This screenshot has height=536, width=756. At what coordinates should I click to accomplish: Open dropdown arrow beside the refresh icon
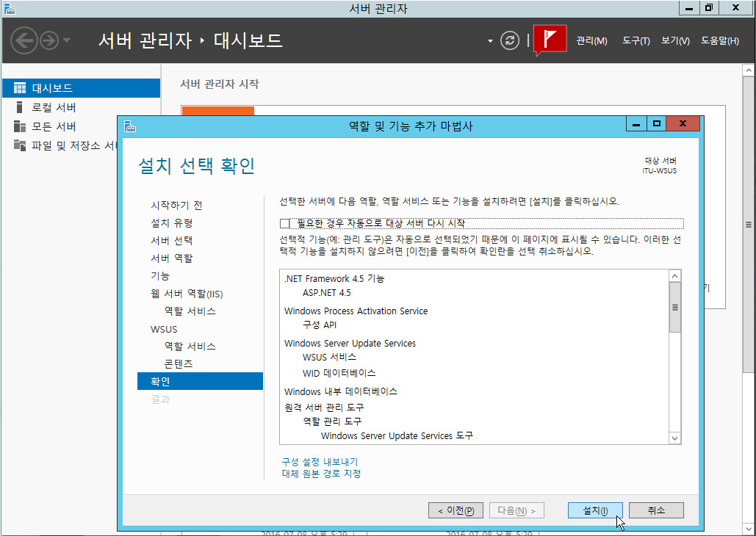[x=490, y=41]
